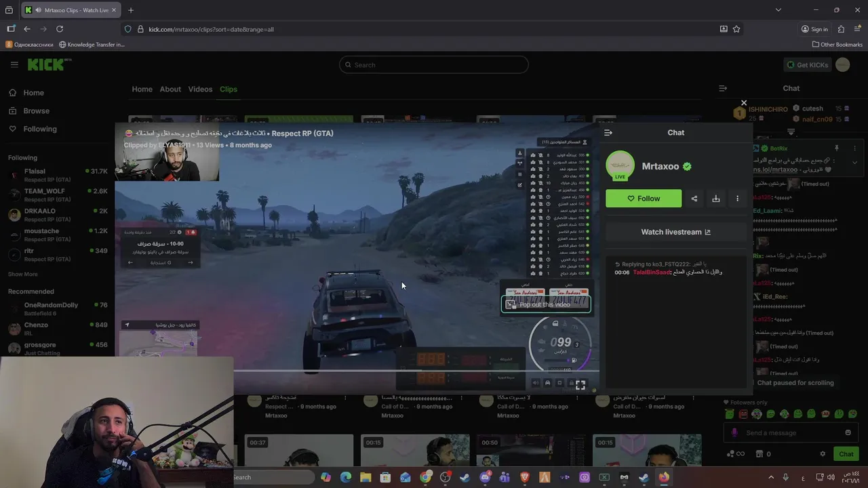Open OneRandomDolly recommended channel
Image resolution: width=868 pixels, height=488 pixels.
[x=58, y=308]
